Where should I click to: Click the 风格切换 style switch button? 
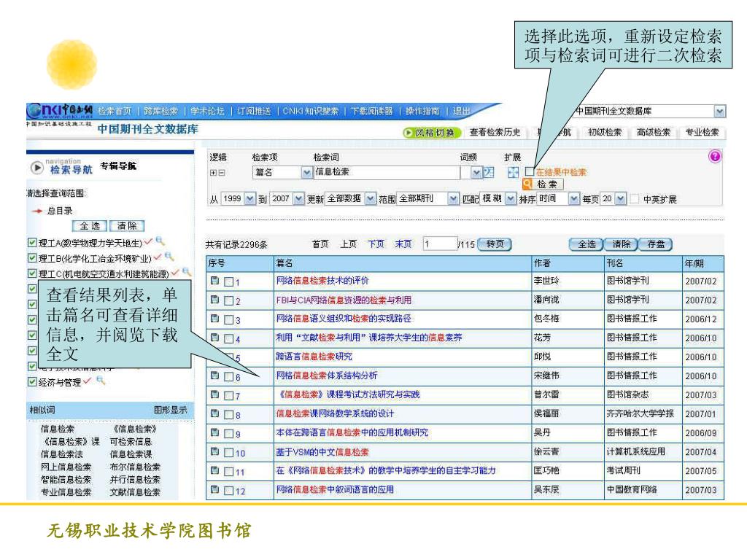pos(432,133)
